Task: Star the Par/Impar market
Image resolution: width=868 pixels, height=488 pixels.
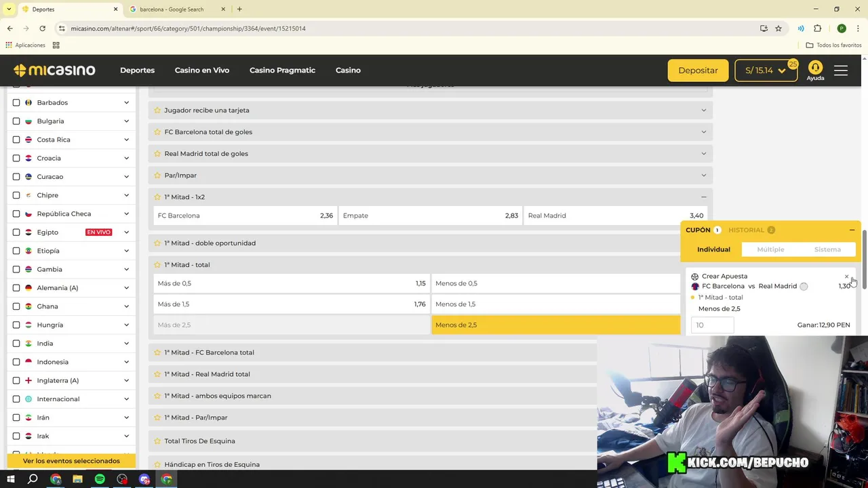Action: 157,175
